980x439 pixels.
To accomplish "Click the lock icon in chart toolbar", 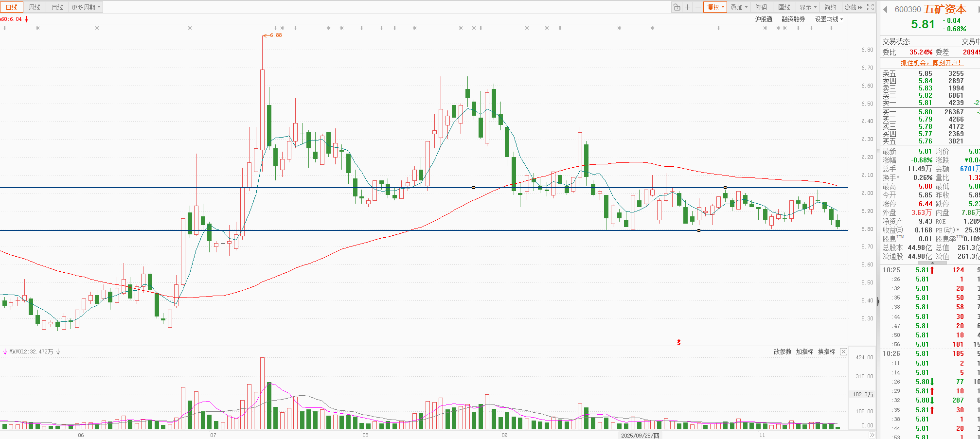I will tap(677, 7).
